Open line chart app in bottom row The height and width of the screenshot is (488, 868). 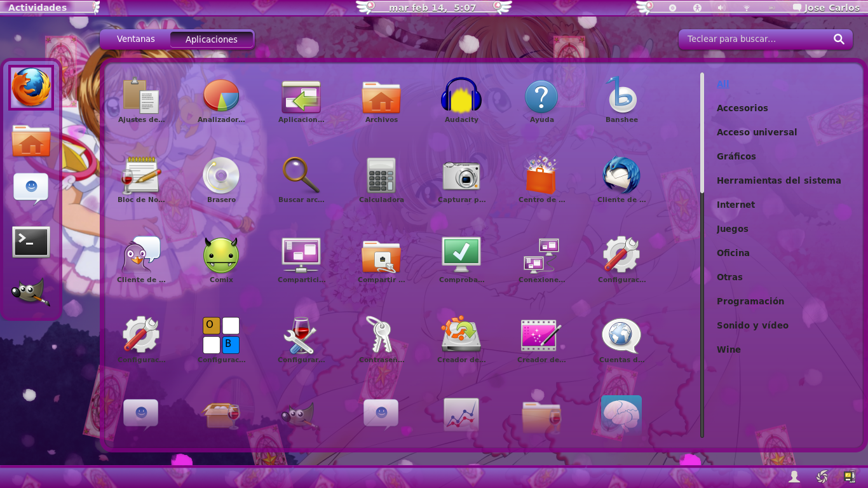click(461, 415)
